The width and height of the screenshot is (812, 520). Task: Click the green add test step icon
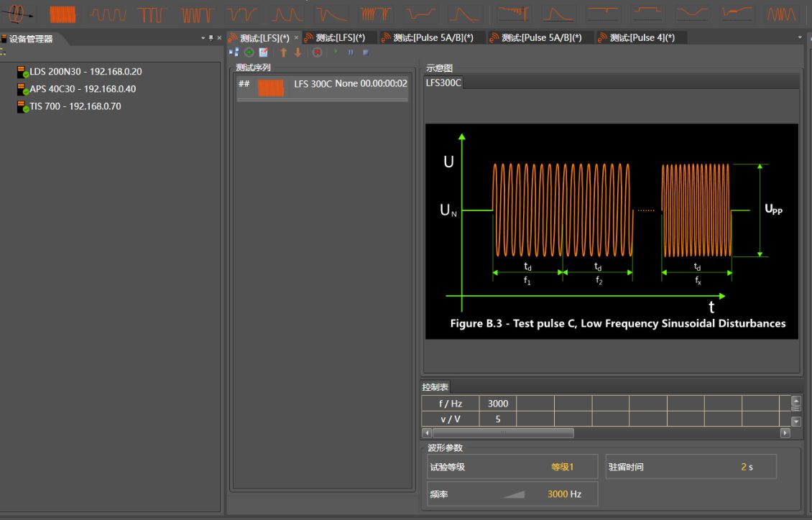249,52
